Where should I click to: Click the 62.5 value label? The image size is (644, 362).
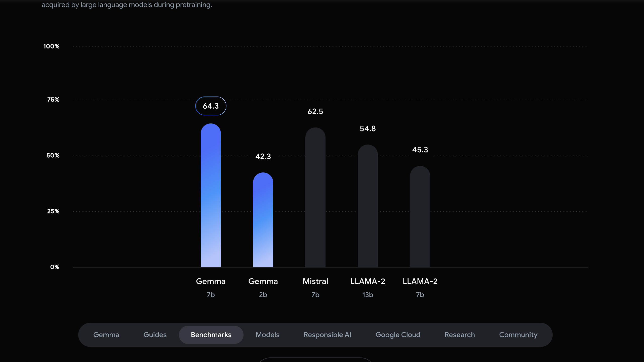pos(315,111)
